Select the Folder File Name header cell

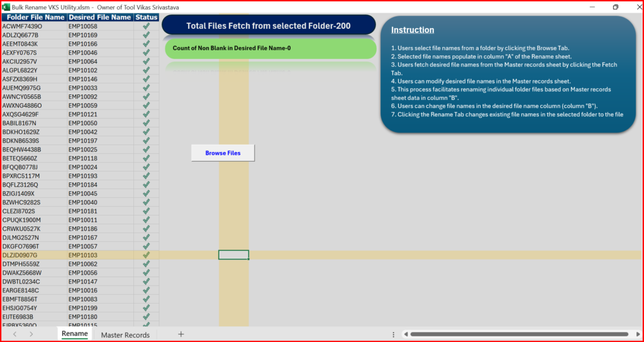(x=33, y=17)
